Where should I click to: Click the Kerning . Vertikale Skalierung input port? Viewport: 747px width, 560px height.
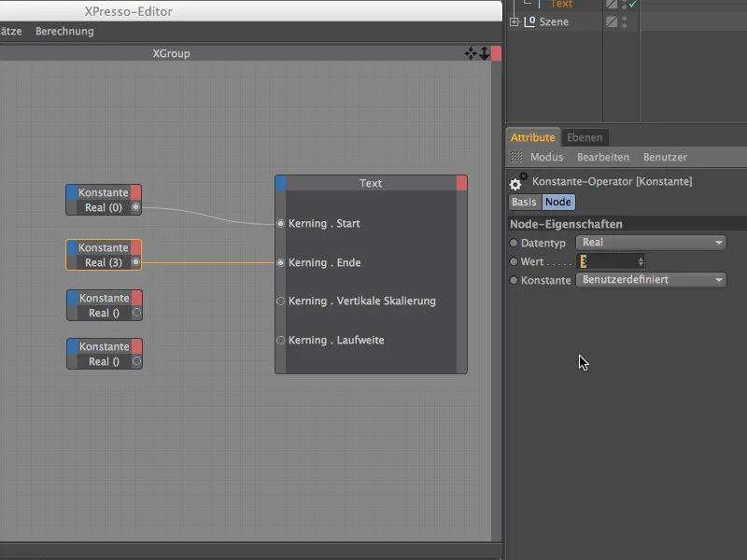click(281, 301)
